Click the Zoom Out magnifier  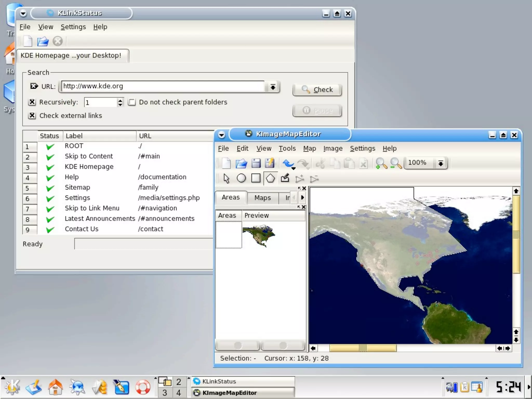[396, 163]
